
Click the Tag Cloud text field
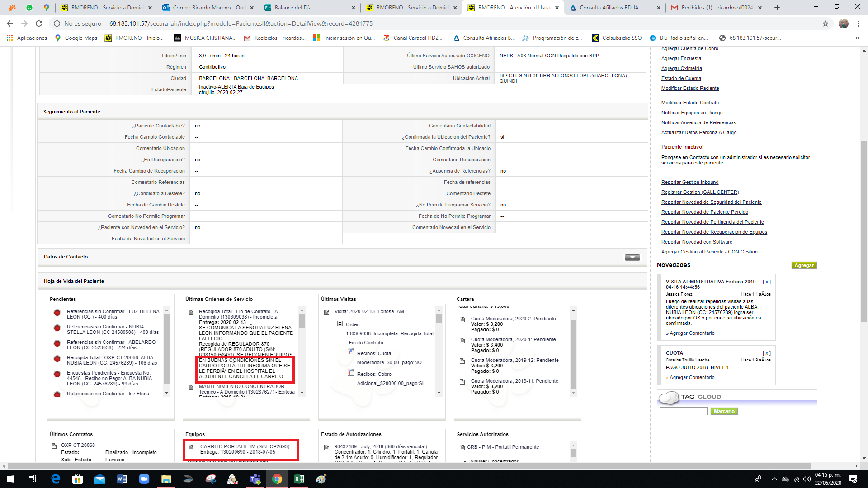click(x=683, y=411)
